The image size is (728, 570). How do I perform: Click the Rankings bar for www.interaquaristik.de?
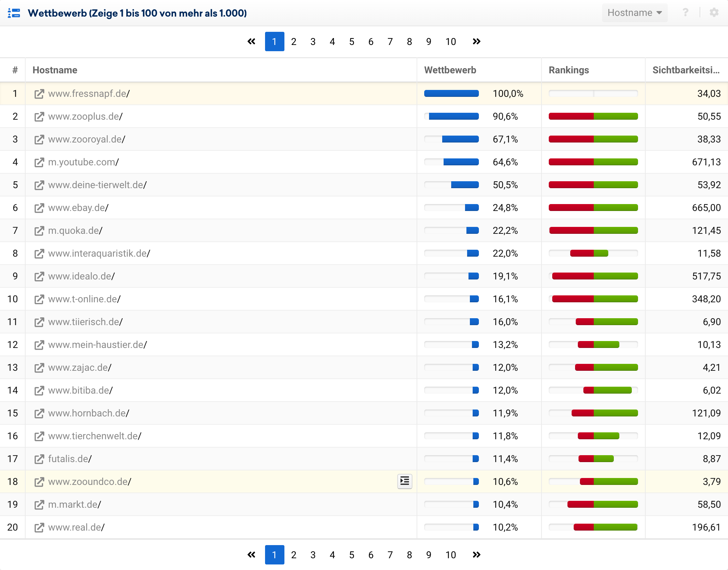pyautogui.click(x=589, y=254)
